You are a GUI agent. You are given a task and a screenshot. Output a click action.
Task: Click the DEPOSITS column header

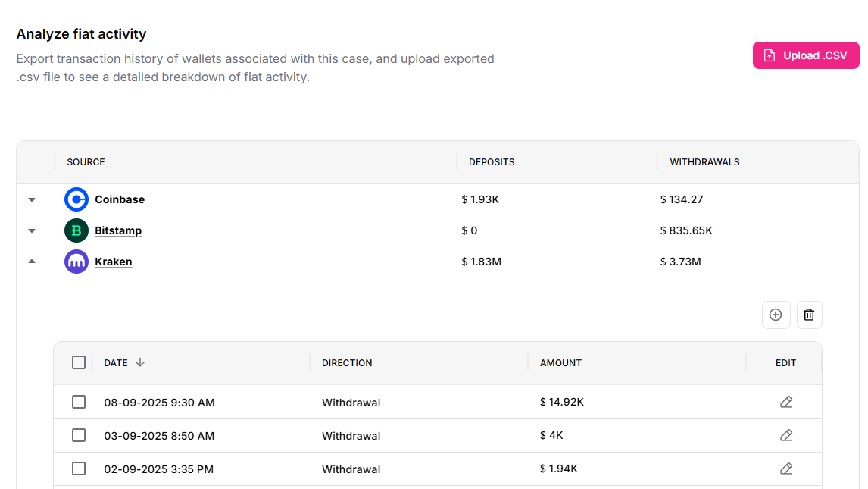492,161
